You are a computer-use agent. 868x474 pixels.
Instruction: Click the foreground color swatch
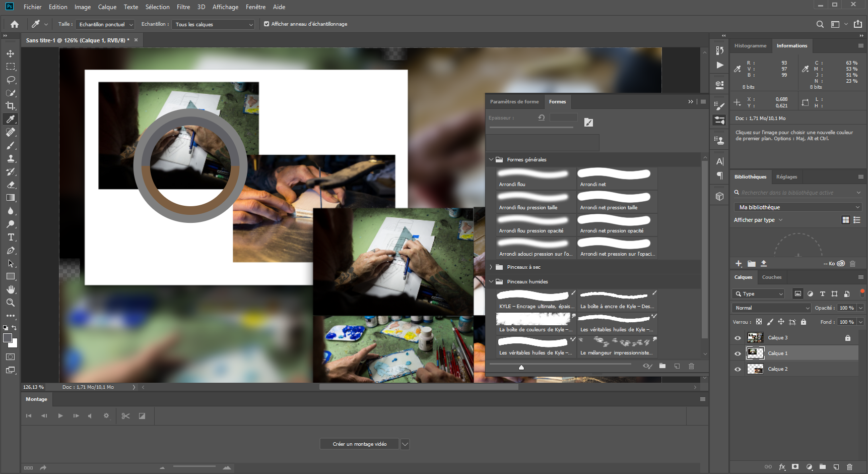click(x=8, y=338)
